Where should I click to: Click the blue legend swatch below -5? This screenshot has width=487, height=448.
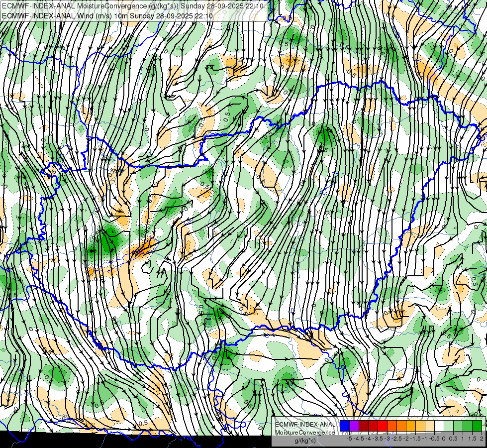click(x=345, y=426)
